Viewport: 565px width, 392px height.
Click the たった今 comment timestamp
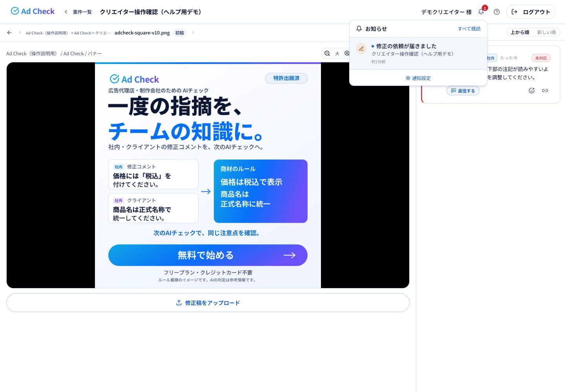tap(509, 58)
